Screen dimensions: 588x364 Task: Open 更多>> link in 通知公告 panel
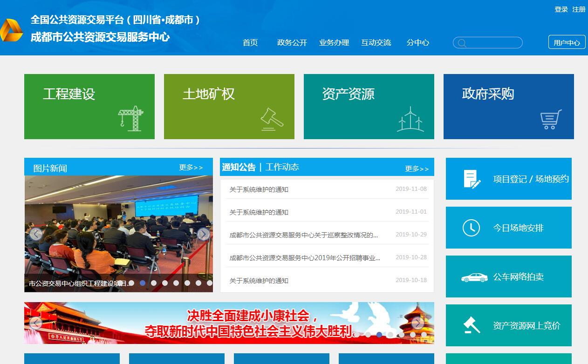click(x=417, y=169)
